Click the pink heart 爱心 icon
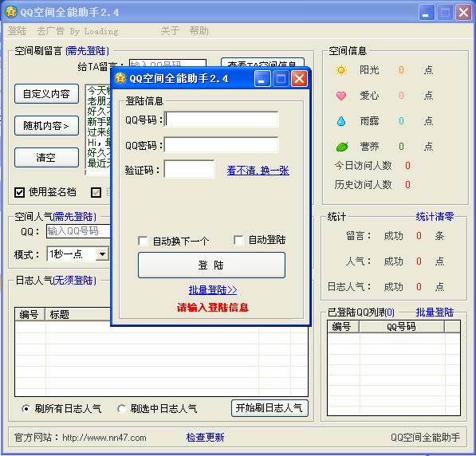The height and width of the screenshot is (456, 476). click(x=341, y=96)
